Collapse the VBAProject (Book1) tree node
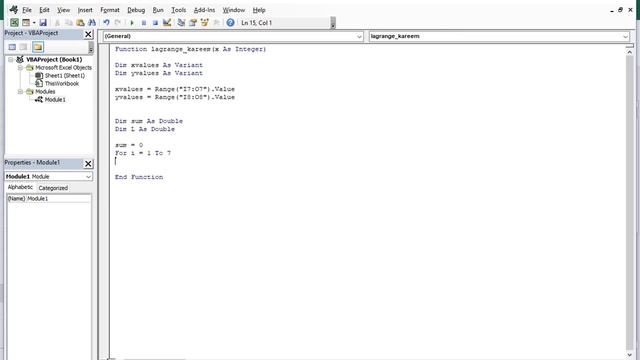The width and height of the screenshot is (640, 360). pyautogui.click(x=11, y=60)
